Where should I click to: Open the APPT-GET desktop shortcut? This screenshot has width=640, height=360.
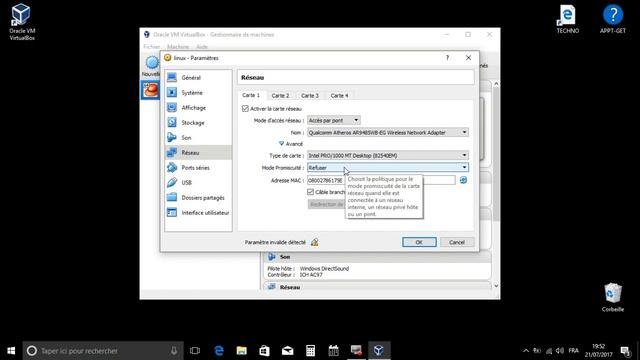point(612,19)
